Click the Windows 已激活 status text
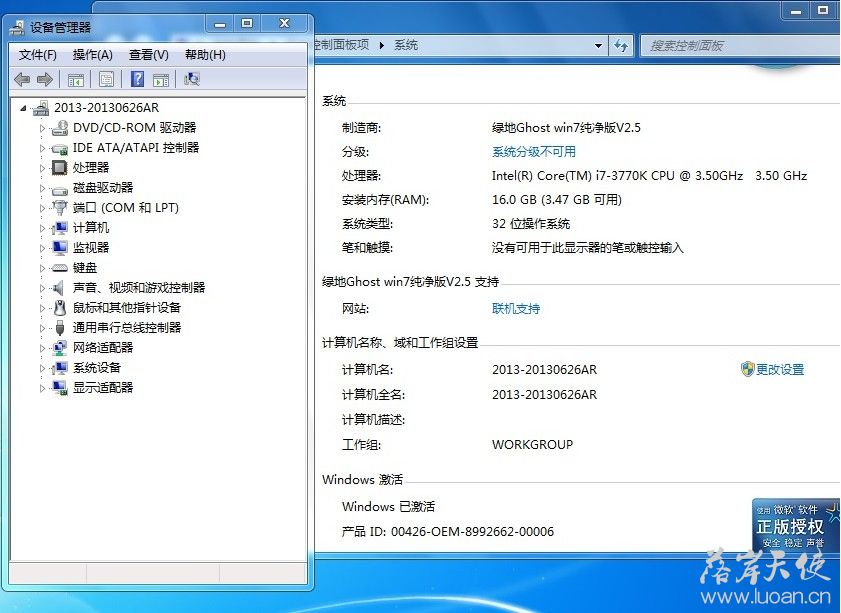 [x=389, y=506]
